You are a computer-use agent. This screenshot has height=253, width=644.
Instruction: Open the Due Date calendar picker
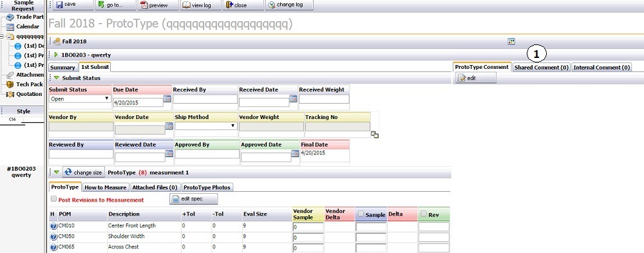pyautogui.click(x=167, y=98)
